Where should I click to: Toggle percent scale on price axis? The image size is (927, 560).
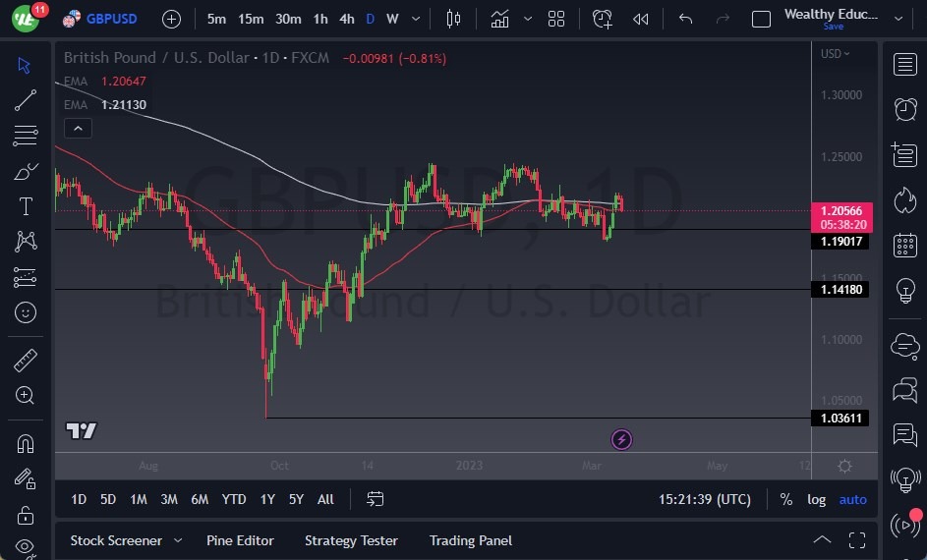pos(786,499)
